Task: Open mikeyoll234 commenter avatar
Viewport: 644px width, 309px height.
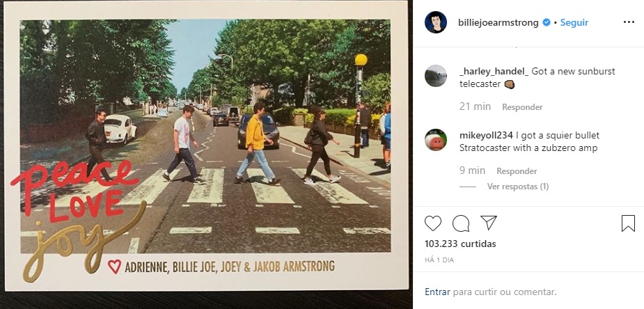Action: click(435, 140)
